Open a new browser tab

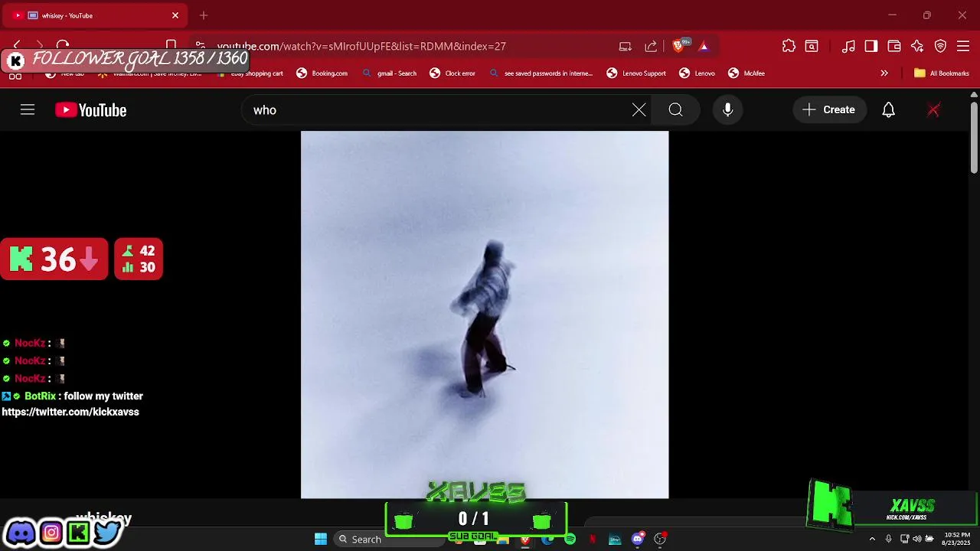tap(204, 15)
